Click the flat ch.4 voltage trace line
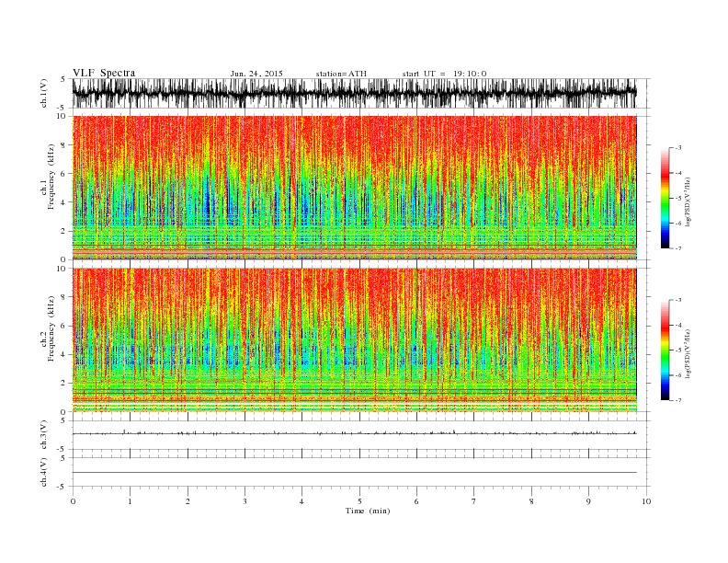 354,473
